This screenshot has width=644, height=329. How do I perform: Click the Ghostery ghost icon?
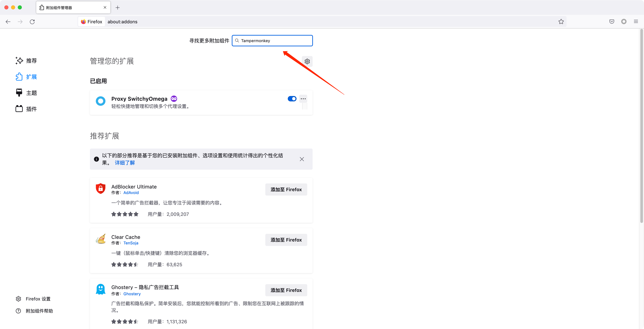tap(100, 289)
